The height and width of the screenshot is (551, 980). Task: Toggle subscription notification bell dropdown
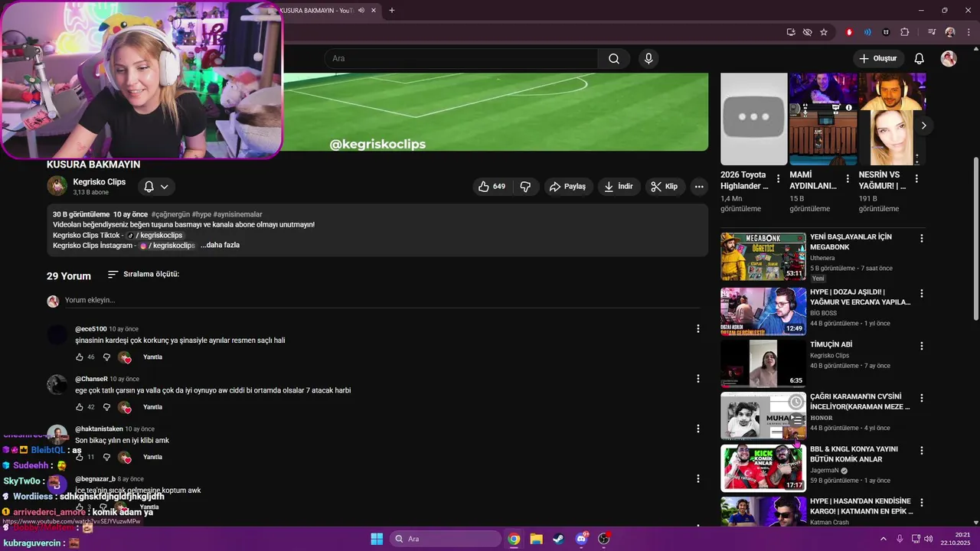tap(156, 187)
